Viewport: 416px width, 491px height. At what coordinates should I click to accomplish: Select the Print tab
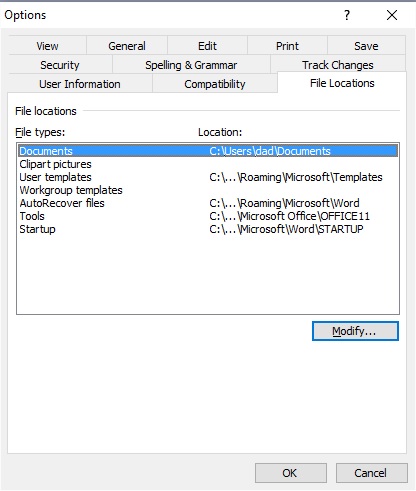point(287,46)
